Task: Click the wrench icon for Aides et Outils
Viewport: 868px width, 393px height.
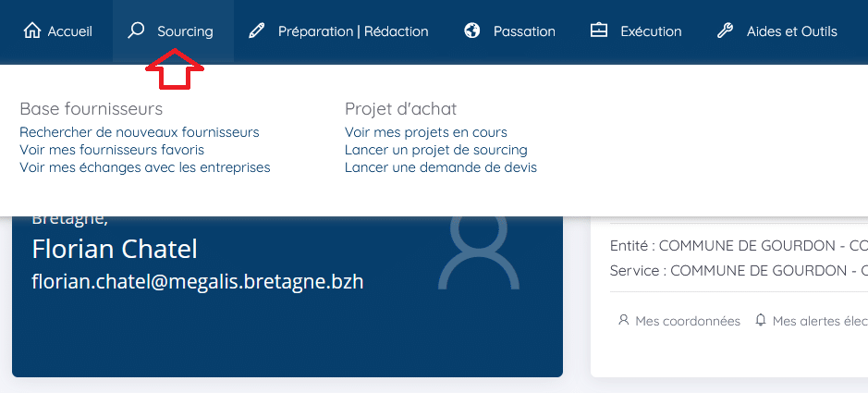Action: [x=726, y=31]
